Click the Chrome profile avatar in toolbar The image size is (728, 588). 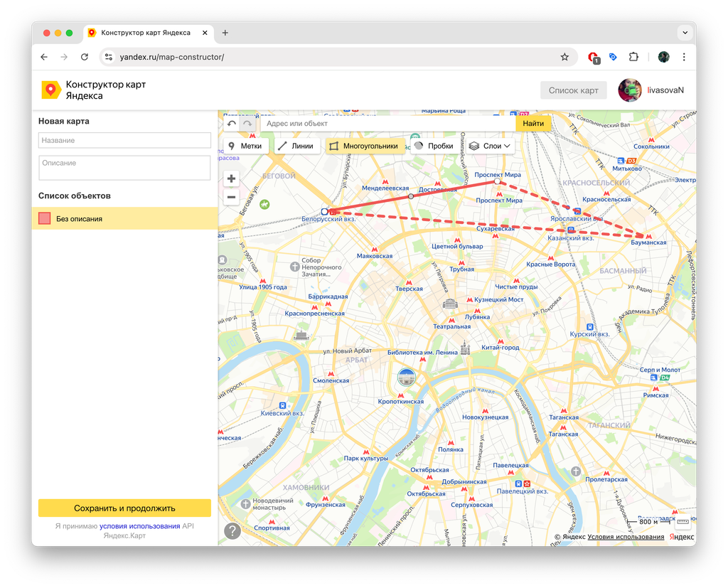point(663,57)
